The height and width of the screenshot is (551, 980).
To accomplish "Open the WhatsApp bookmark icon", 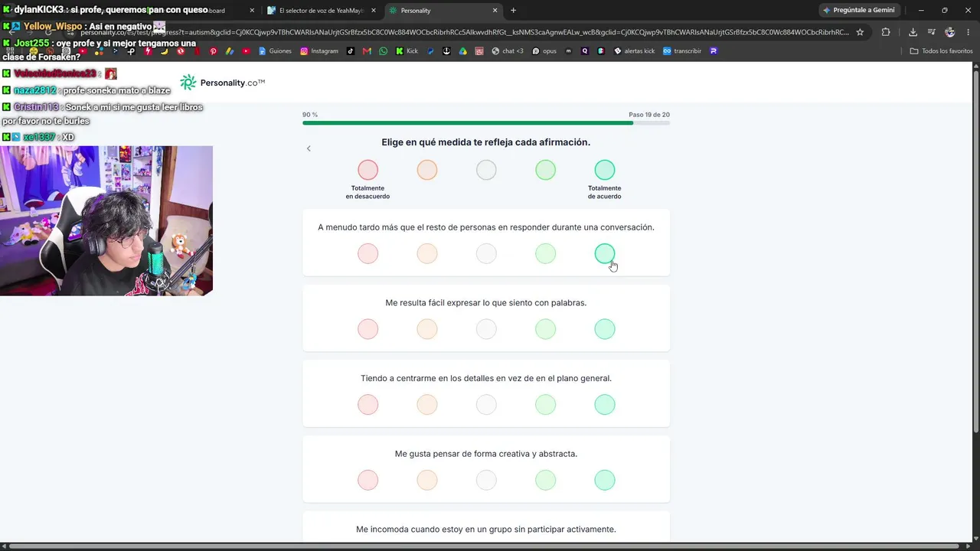I will tap(384, 51).
